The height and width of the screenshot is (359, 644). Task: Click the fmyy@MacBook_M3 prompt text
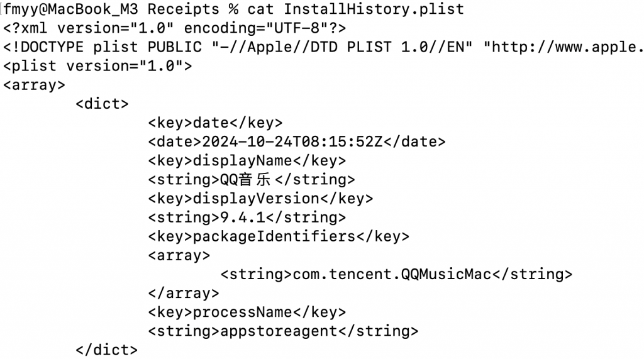[x=70, y=9]
